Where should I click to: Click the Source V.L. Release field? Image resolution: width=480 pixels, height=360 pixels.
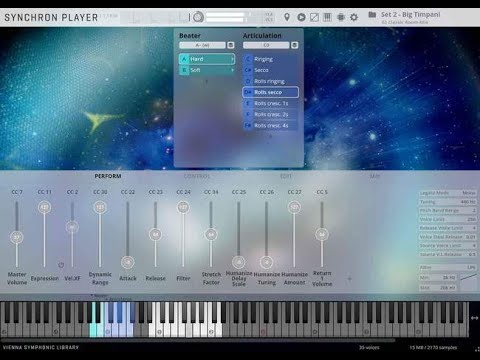pyautogui.click(x=448, y=254)
